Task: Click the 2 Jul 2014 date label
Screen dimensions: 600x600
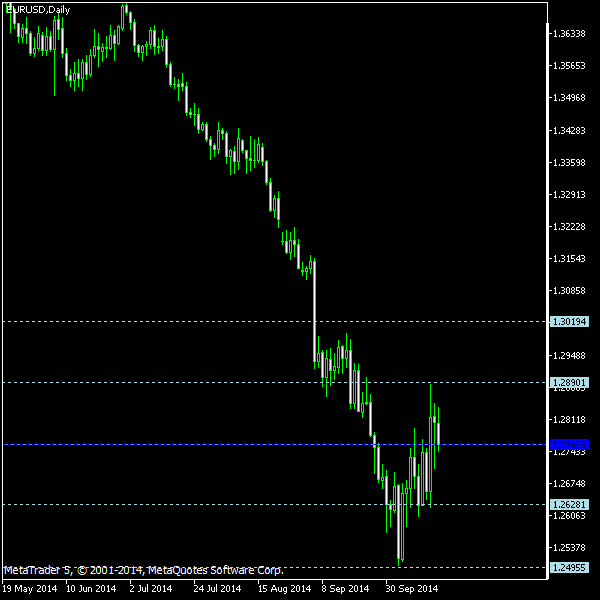Action: 151,588
